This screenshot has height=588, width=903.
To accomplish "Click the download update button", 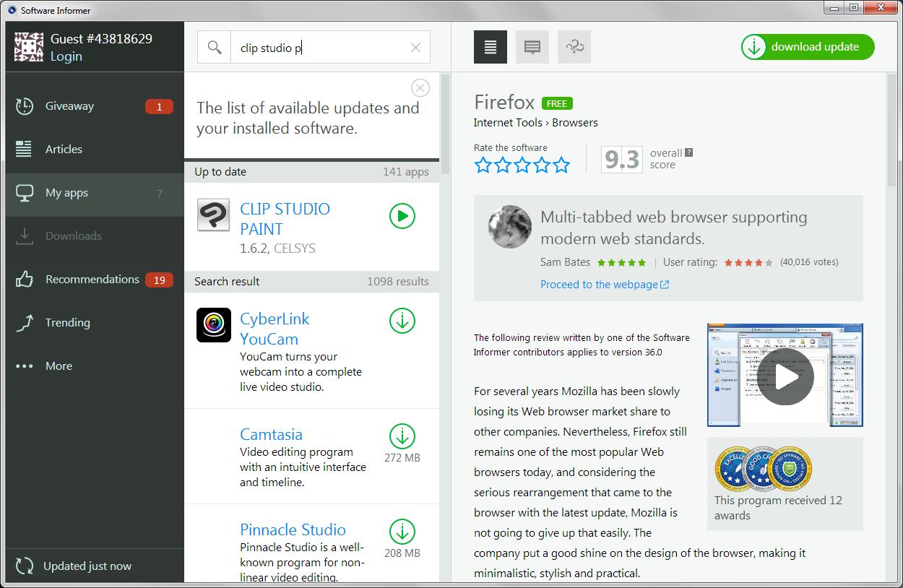I will click(x=808, y=47).
